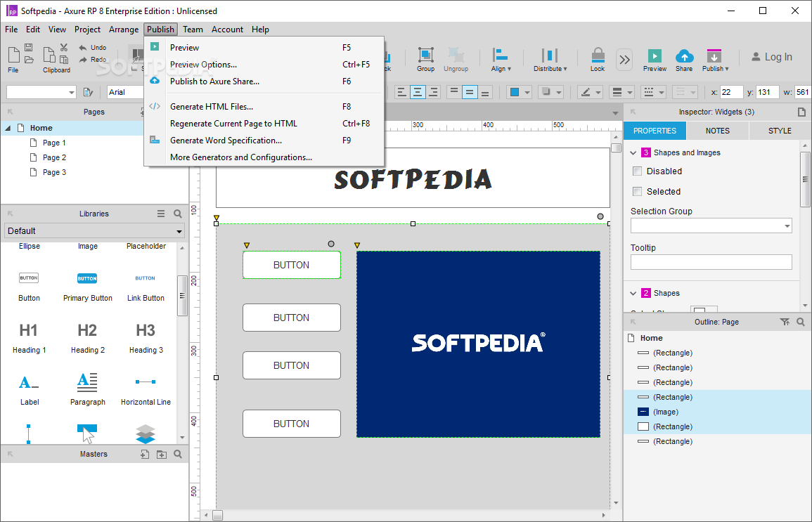Open the Default library dropdown
The image size is (812, 522).
click(x=94, y=230)
